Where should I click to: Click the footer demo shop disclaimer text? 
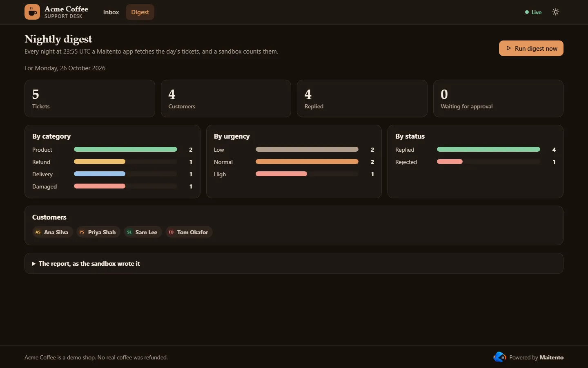[96, 357]
